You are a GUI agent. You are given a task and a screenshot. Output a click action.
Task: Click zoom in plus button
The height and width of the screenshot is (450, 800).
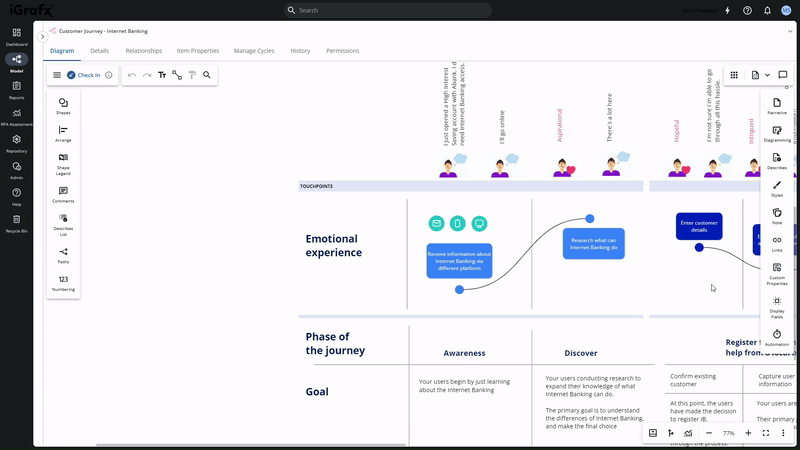(748, 433)
